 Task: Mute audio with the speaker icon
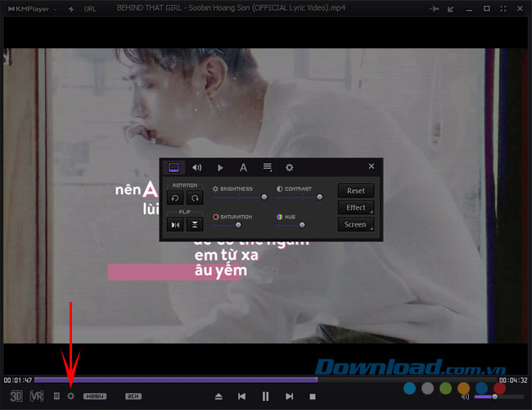point(465,396)
